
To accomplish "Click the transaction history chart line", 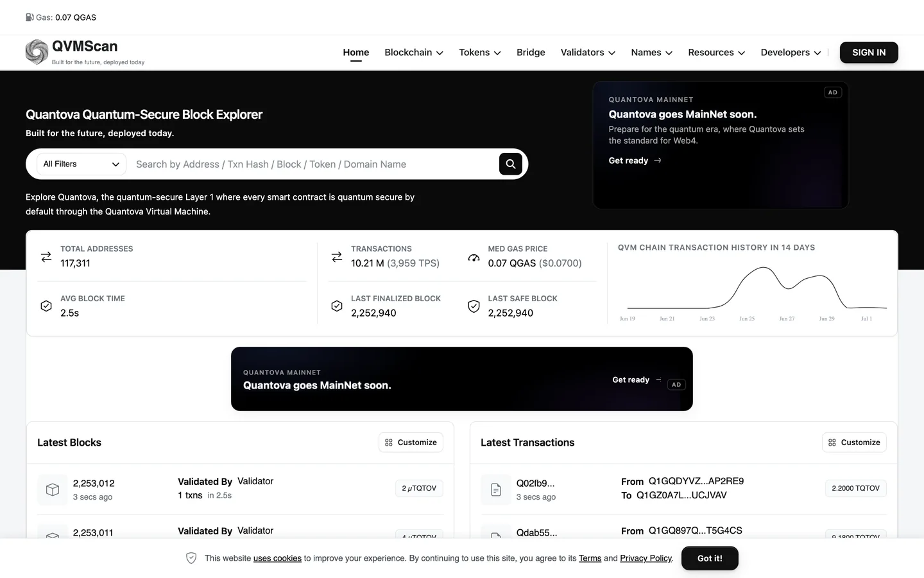I will point(757,288).
